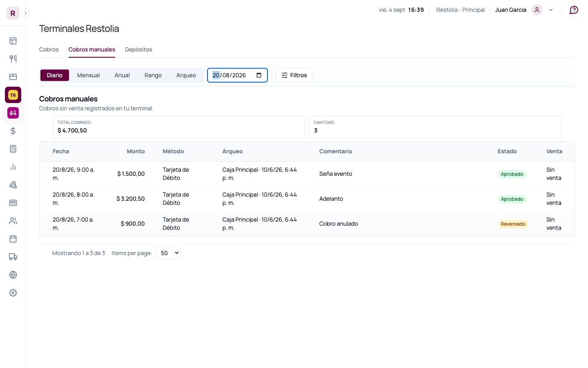The height and width of the screenshot is (368, 588).
Task: Switch to the Depósitos tab
Action: coord(138,49)
